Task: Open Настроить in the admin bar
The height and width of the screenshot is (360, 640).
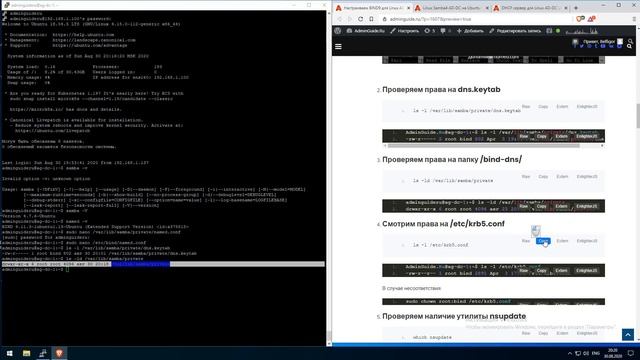Action: coord(404,31)
